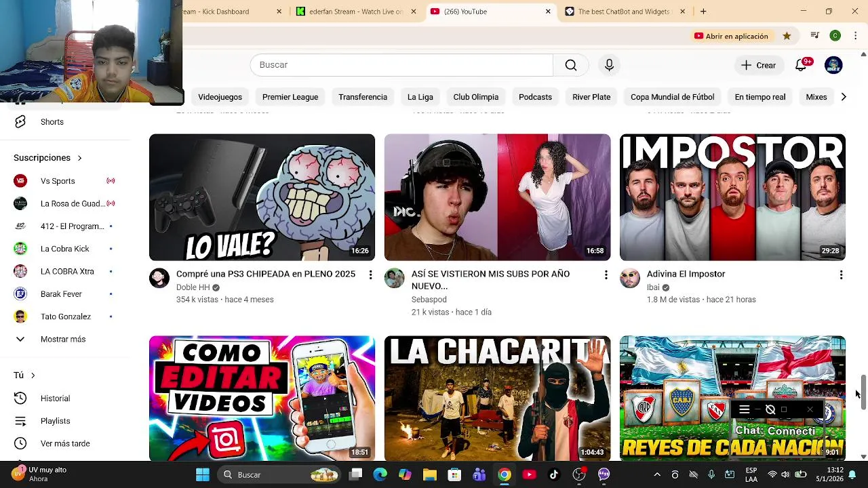This screenshot has height=488, width=868.
Task: Select the Videojuegos chip
Action: 220,97
